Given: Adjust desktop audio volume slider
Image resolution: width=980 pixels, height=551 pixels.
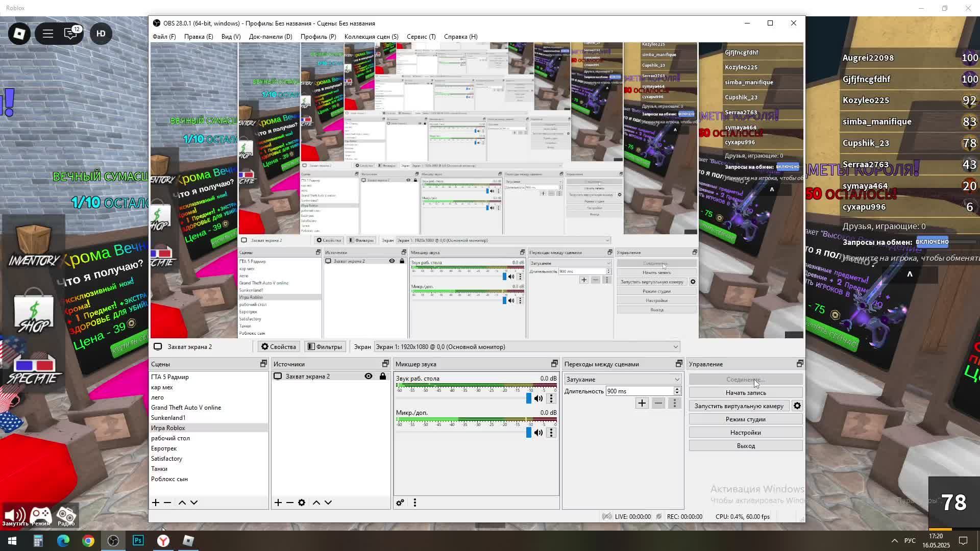Looking at the screenshot, I should [529, 398].
